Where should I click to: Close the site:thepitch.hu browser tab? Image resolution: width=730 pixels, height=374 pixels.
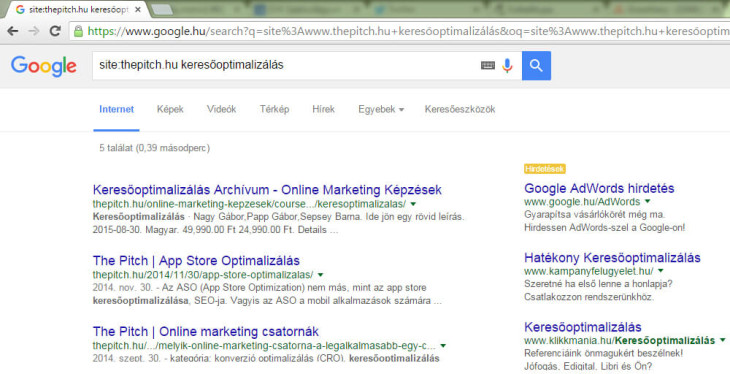(138, 9)
